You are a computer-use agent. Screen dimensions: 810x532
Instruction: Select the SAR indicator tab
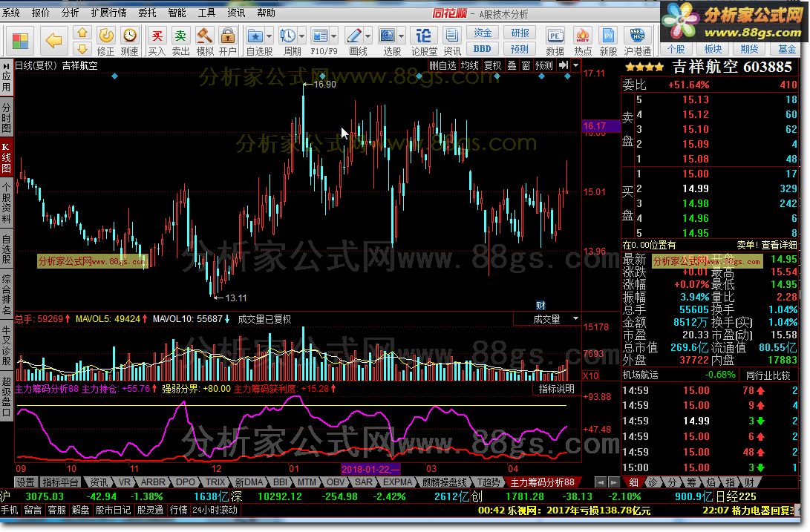click(363, 482)
